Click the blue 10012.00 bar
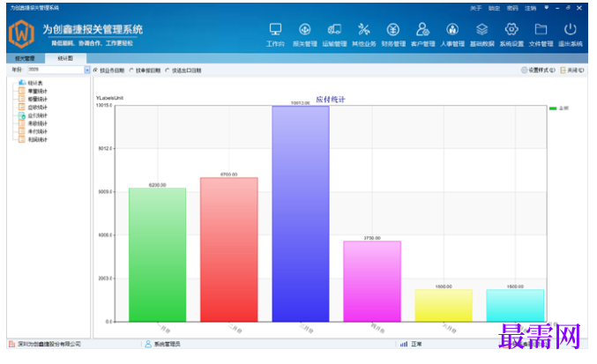The height and width of the screenshot is (364, 597). point(301,214)
